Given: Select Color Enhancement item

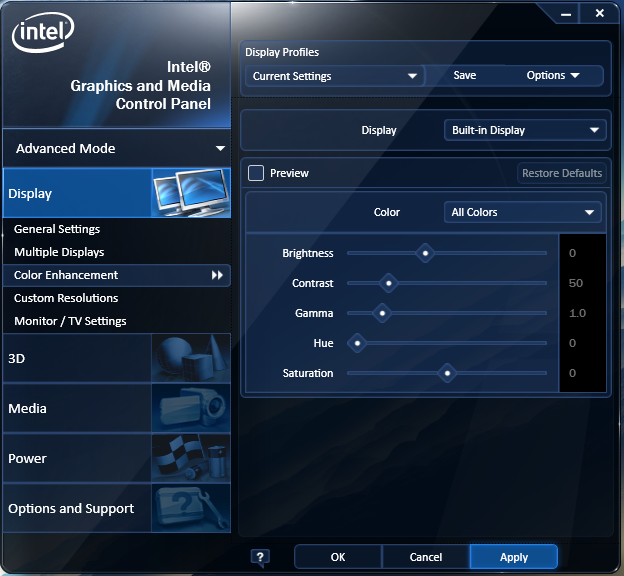Looking at the screenshot, I should pyautogui.click(x=117, y=275).
